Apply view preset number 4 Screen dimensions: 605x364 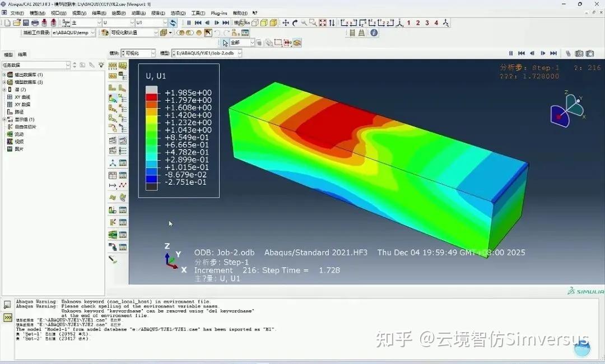click(436, 23)
